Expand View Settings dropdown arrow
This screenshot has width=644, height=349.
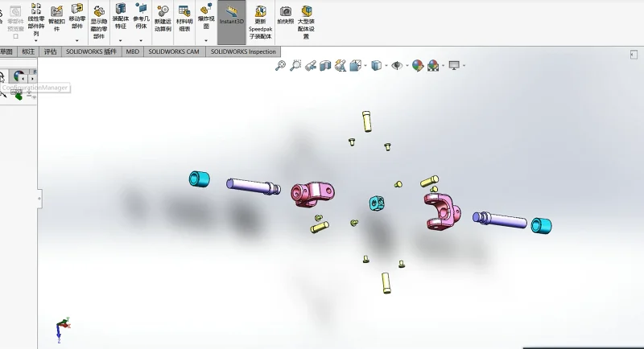(x=464, y=66)
